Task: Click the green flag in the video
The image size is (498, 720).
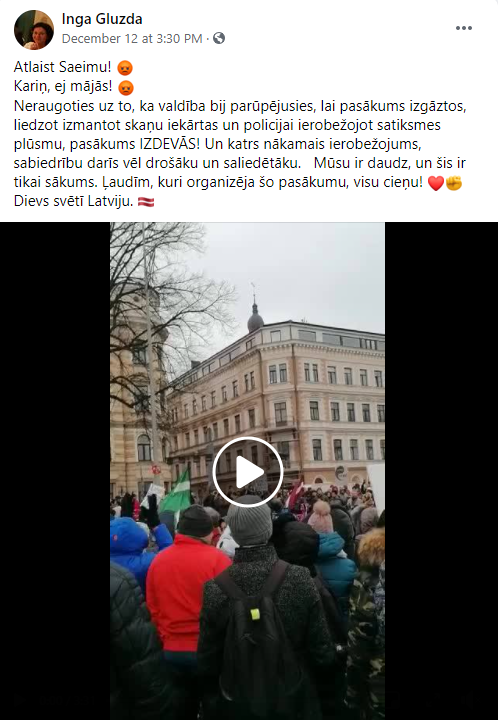Action: [x=176, y=492]
